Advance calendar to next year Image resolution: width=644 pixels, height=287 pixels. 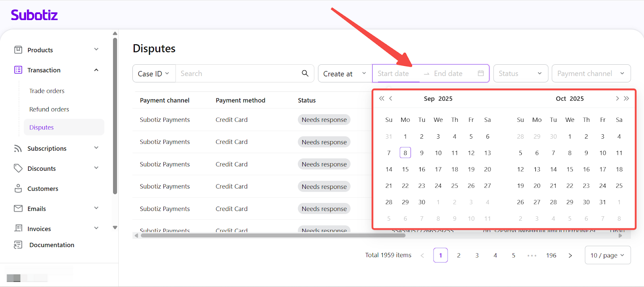pyautogui.click(x=626, y=98)
